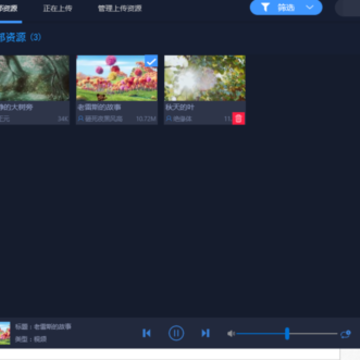Skip to the previous track
Image resolution: width=360 pixels, height=360 pixels.
coord(147,333)
